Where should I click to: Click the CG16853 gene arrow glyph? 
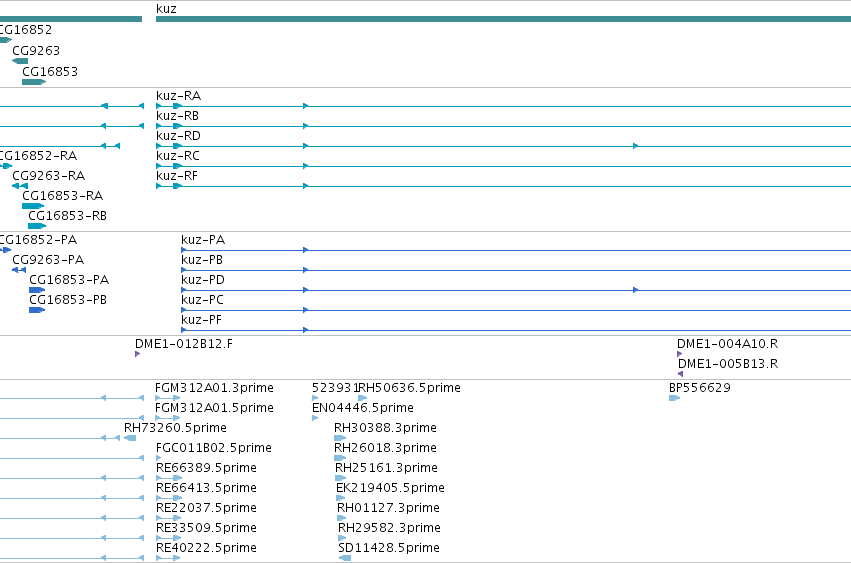[34, 82]
